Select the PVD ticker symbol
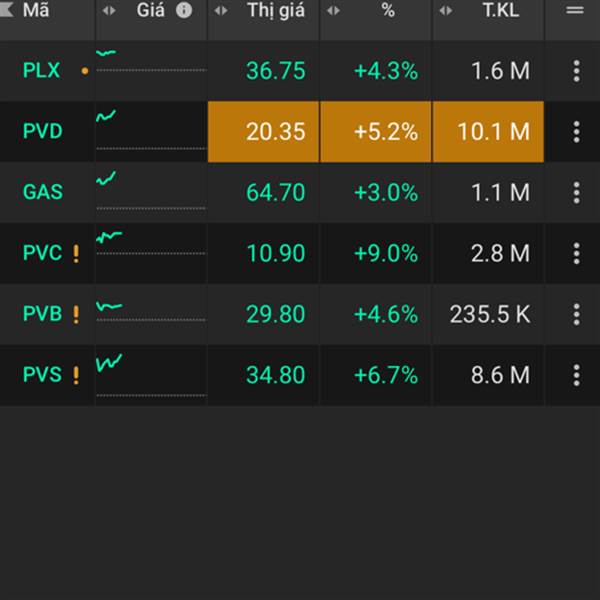600x600 pixels. pyautogui.click(x=42, y=131)
